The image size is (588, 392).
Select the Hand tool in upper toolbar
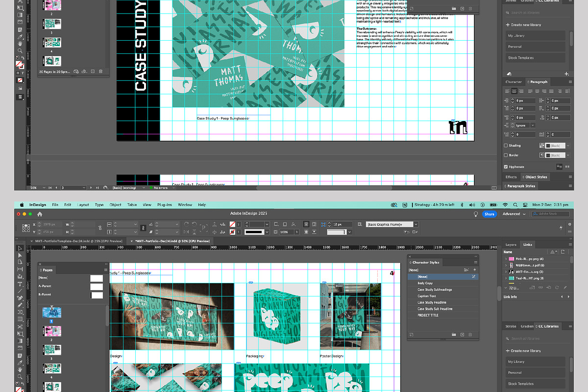tap(20, 44)
